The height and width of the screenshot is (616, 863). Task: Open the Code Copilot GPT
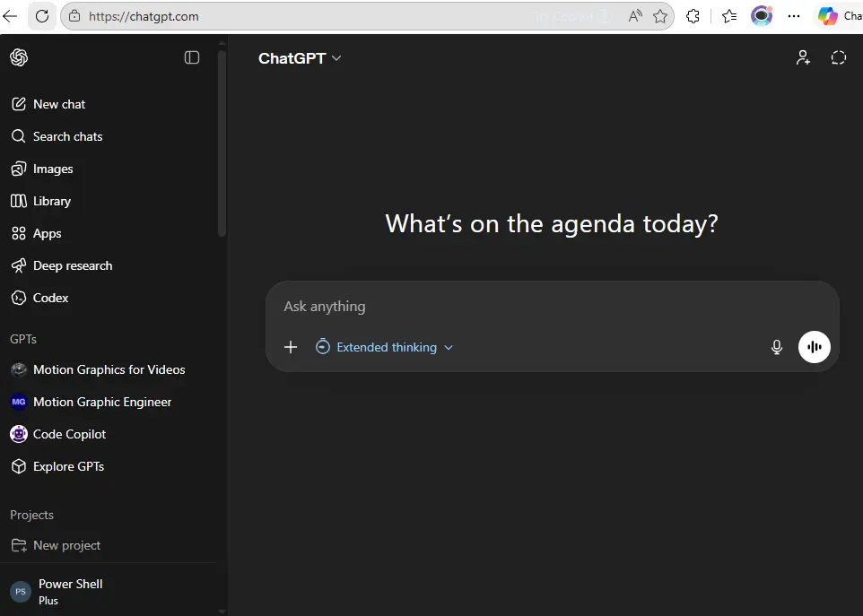(108, 434)
